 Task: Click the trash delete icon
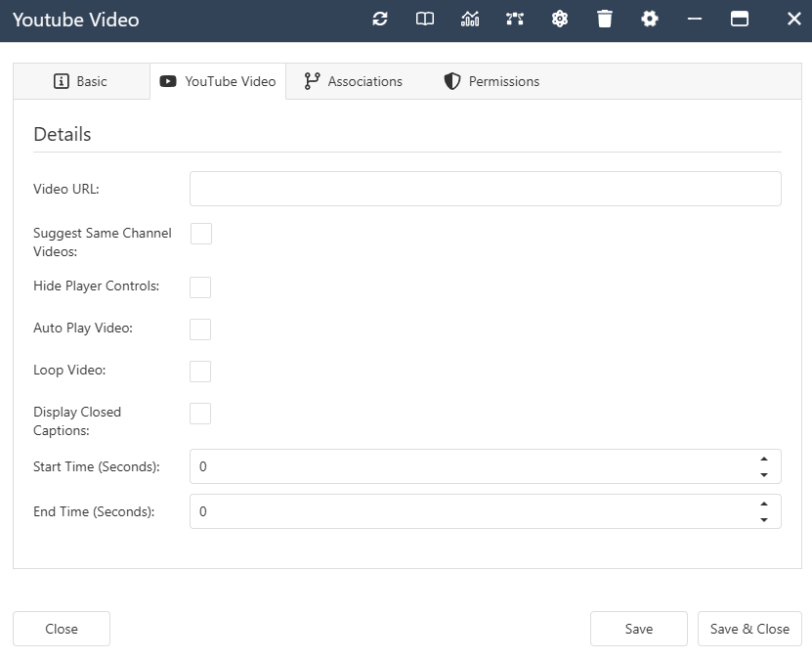click(605, 19)
